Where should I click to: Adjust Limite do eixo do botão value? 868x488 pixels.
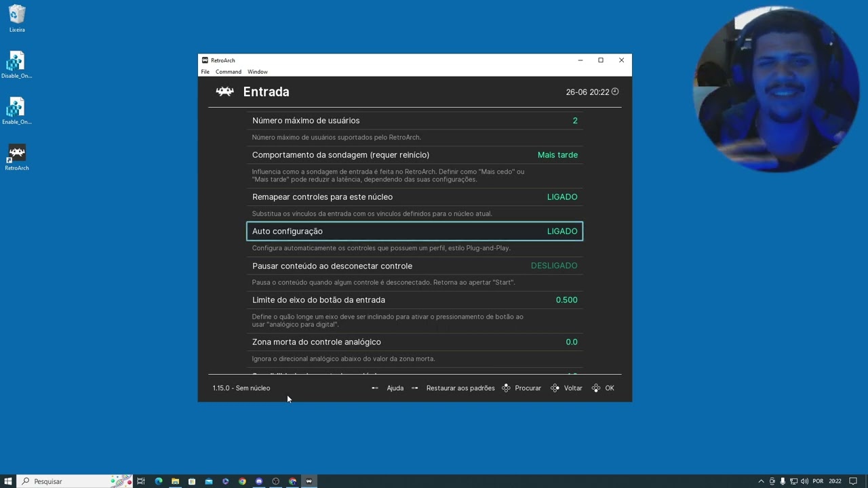pyautogui.click(x=414, y=300)
